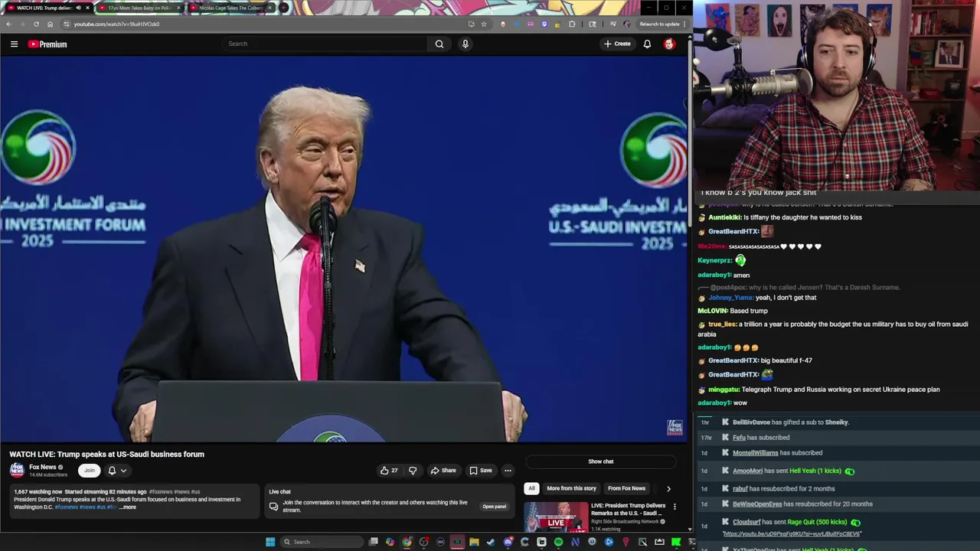
Task: Click the Join membership button
Action: (90, 471)
